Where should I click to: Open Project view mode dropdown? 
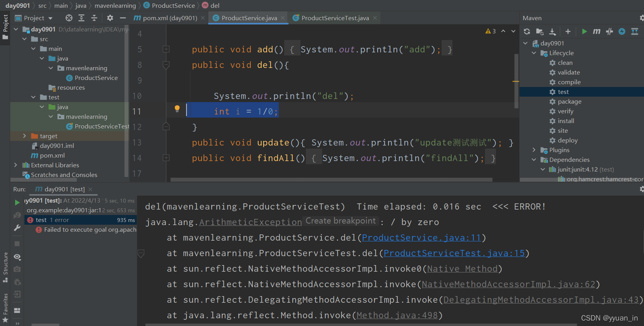pyautogui.click(x=34, y=18)
